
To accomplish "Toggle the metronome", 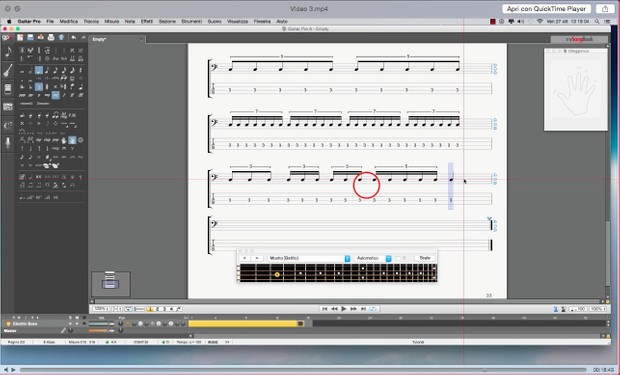I will (555, 309).
